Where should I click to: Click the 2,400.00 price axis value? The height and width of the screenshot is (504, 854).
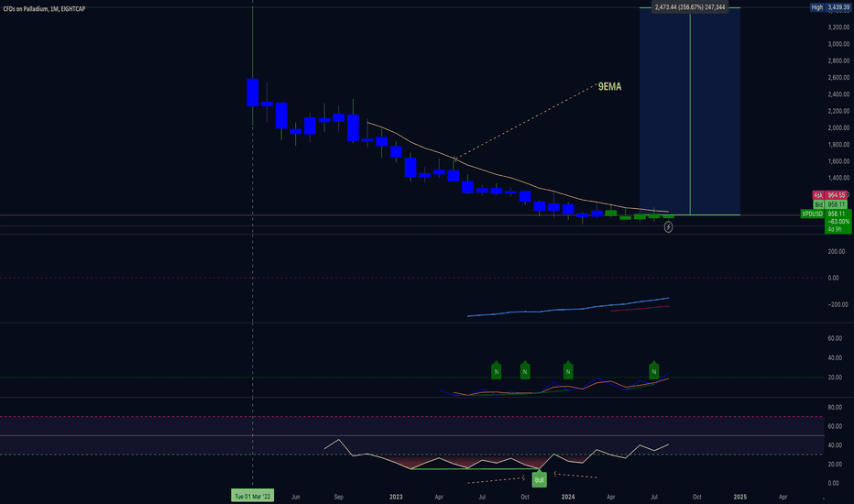pos(838,94)
